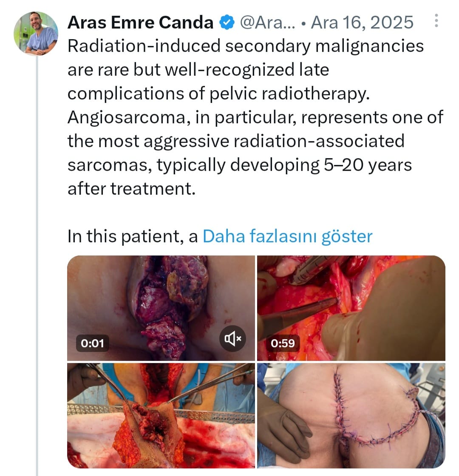Open the Aras Emre Canda display name

141,23
